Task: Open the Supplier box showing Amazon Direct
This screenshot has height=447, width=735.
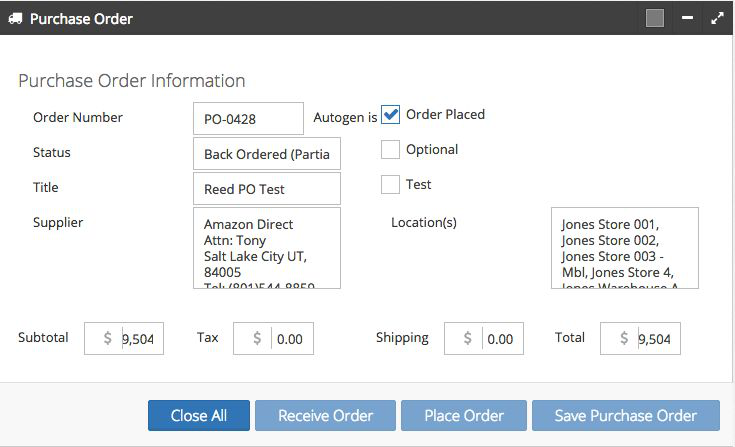Action: [x=267, y=248]
